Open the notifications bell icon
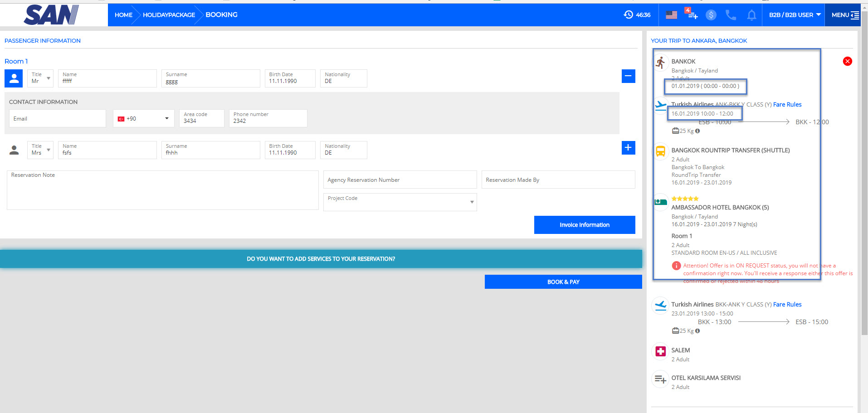This screenshot has height=413, width=868. click(751, 15)
